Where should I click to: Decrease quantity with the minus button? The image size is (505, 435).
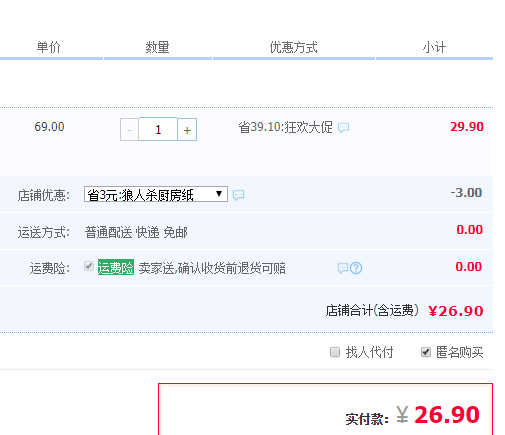(x=129, y=129)
